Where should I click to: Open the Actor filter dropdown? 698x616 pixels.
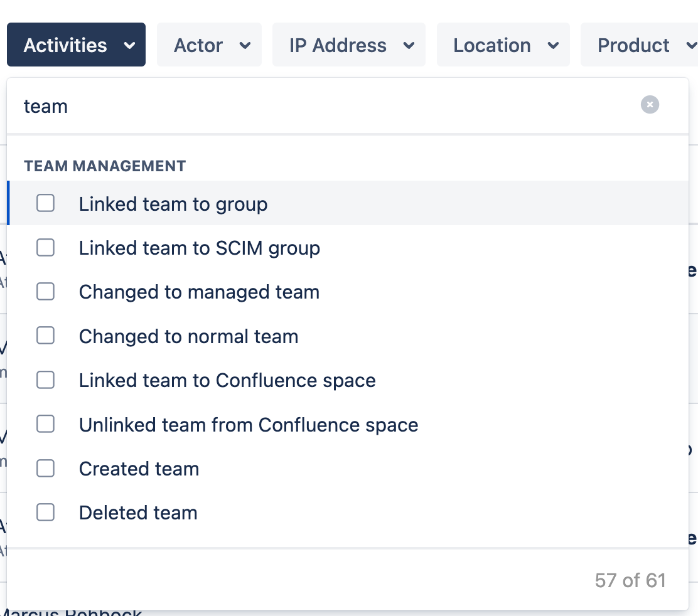pos(209,45)
